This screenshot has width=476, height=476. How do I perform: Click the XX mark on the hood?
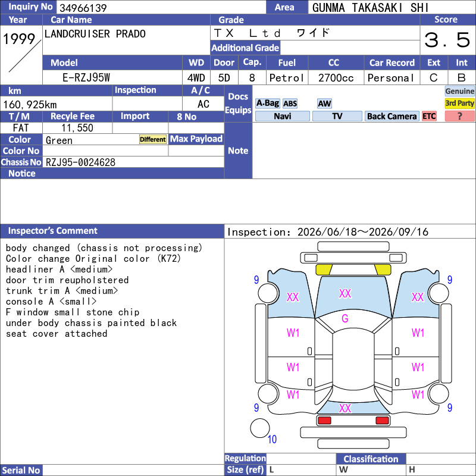(345, 293)
